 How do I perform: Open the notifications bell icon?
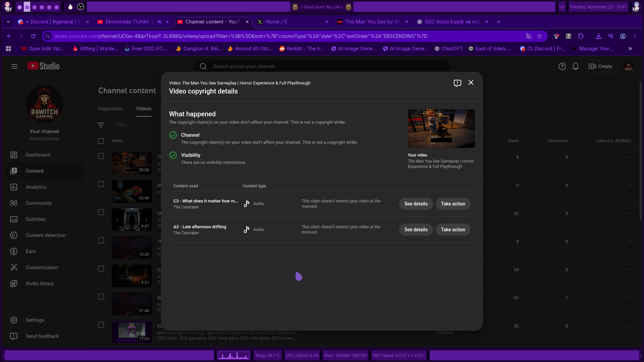pyautogui.click(x=576, y=66)
